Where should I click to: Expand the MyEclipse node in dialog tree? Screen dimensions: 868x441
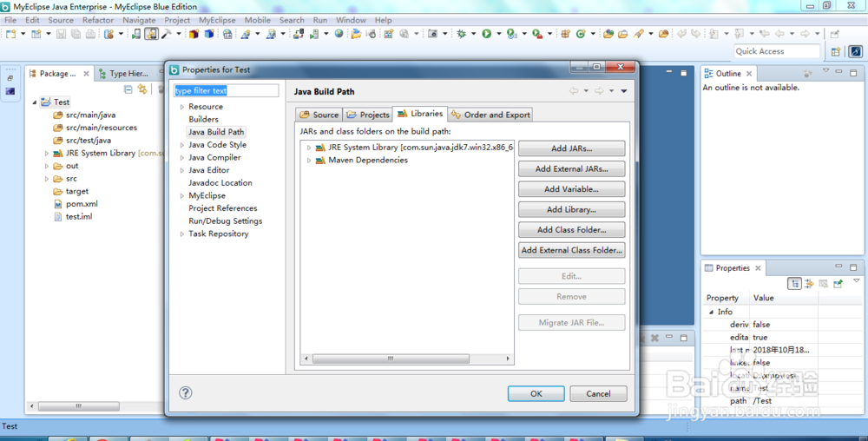click(x=181, y=196)
